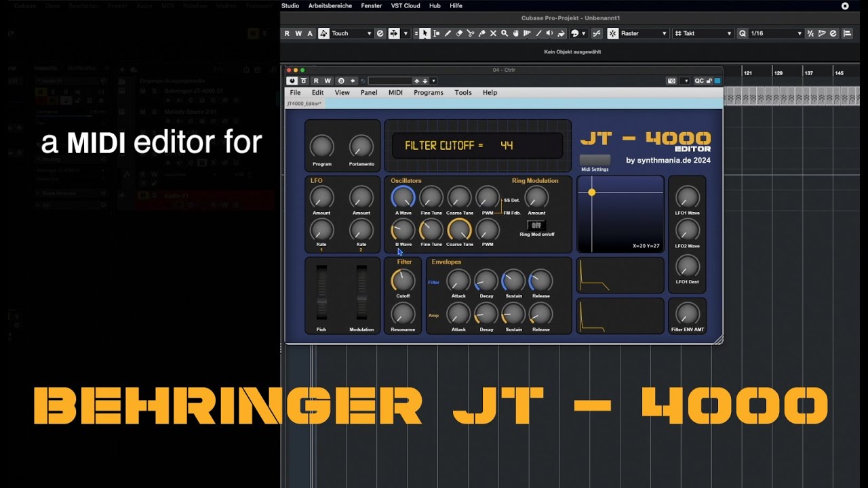Select the Zoom magnifier tool
The height and width of the screenshot is (488, 868).
point(505,33)
